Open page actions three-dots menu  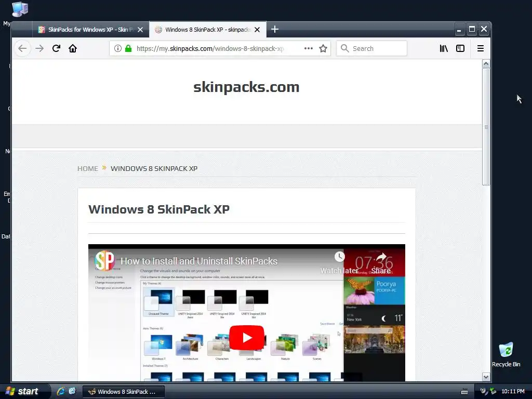309,48
